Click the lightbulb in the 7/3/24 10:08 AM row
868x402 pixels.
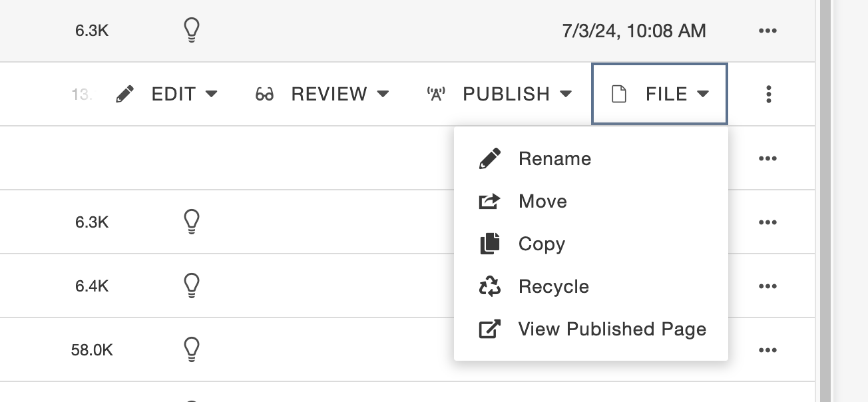point(192,31)
